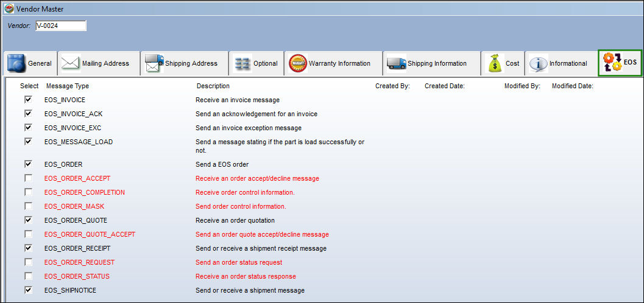
Task: Click the Modified By column header
Action: click(522, 86)
